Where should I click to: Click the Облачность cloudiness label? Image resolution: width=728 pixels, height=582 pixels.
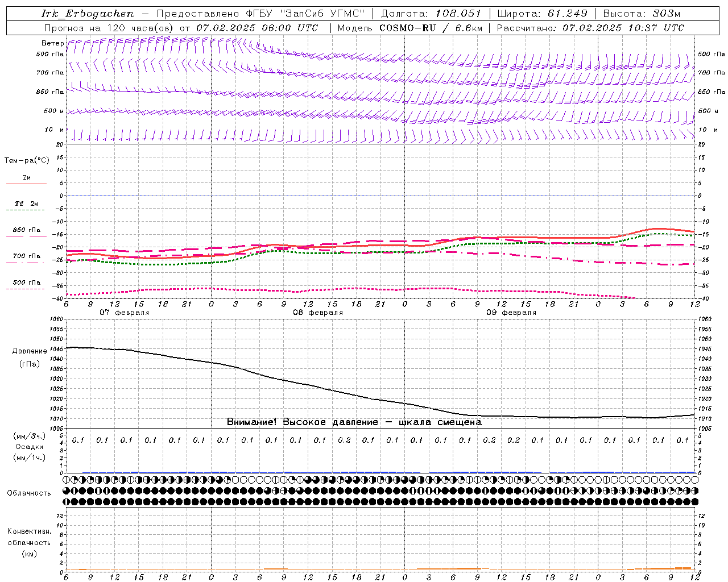(x=29, y=493)
